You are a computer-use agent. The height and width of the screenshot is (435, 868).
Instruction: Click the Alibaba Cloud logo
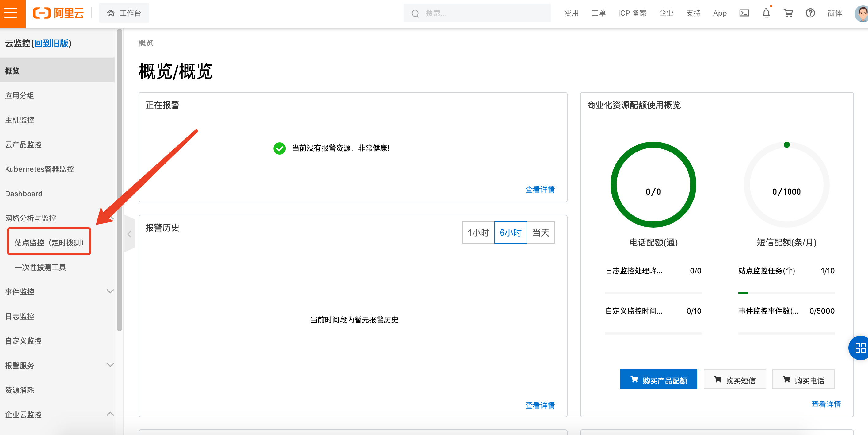point(58,13)
